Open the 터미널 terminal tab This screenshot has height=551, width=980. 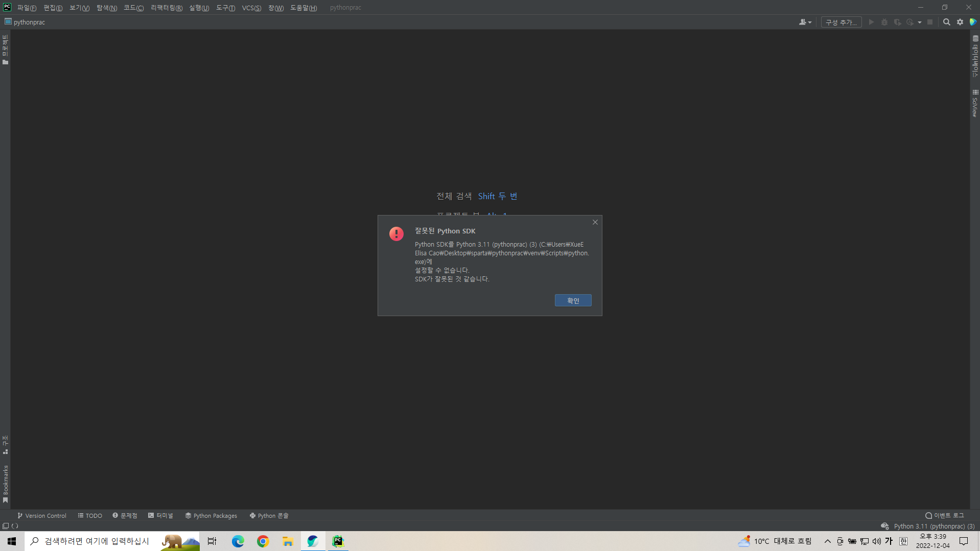(x=160, y=516)
